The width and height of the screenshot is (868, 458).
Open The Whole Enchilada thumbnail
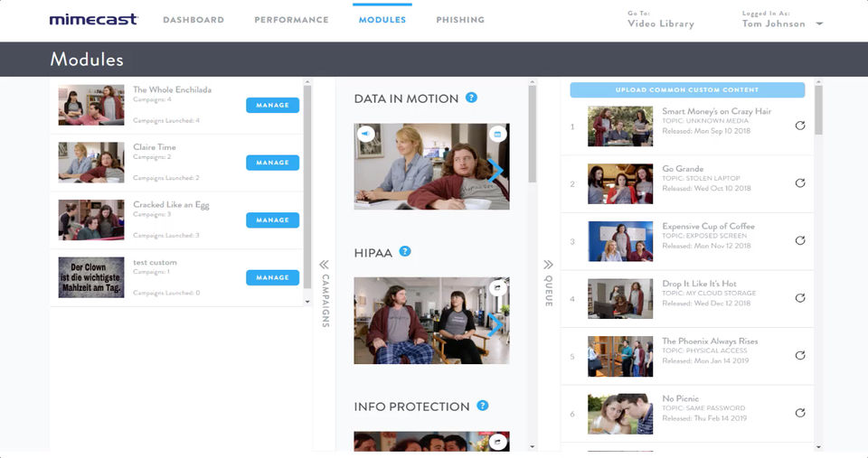click(x=91, y=105)
